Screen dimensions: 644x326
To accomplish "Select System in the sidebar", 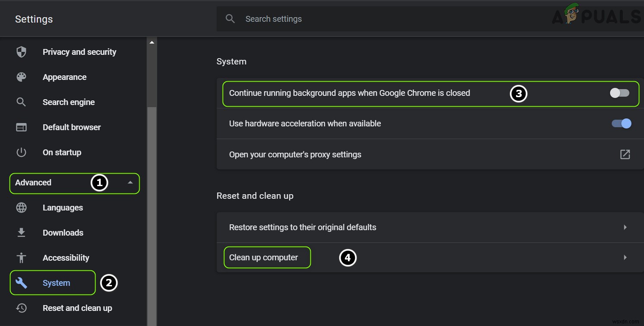I will coord(56,283).
